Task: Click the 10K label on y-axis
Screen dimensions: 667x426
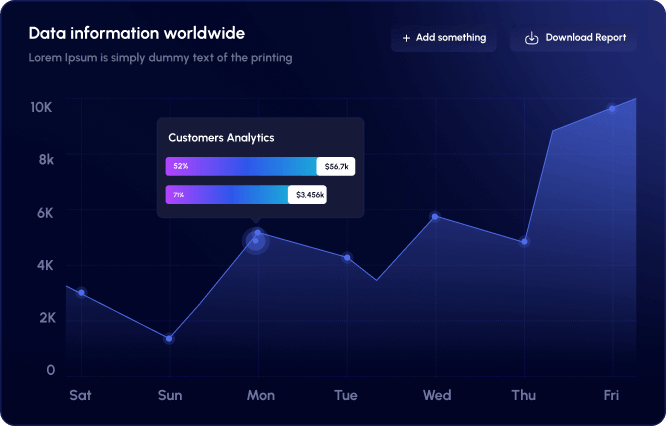Action: (41, 107)
